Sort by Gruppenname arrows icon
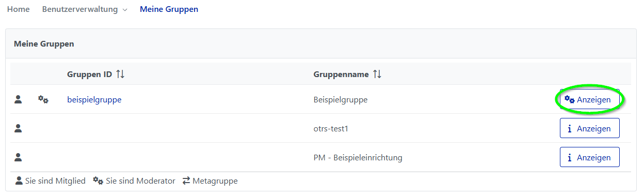This screenshot has height=195, width=644. tap(377, 74)
